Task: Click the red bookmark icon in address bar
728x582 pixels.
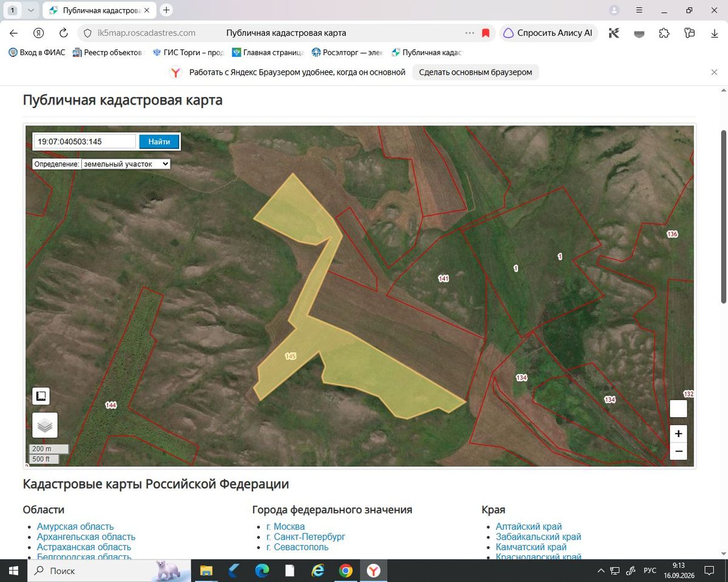Action: point(485,33)
